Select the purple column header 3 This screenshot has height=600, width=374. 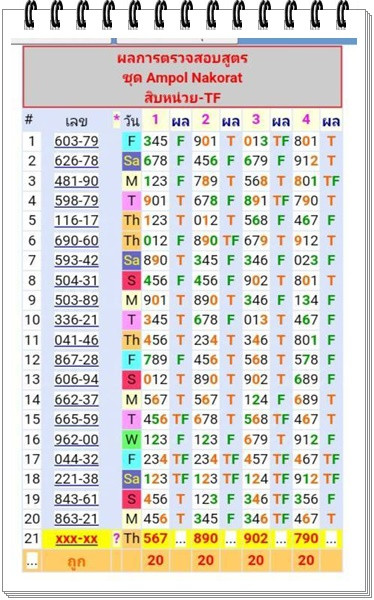click(x=256, y=120)
